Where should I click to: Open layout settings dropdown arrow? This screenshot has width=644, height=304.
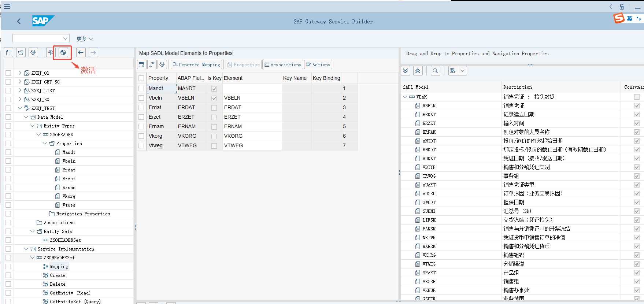click(x=463, y=71)
